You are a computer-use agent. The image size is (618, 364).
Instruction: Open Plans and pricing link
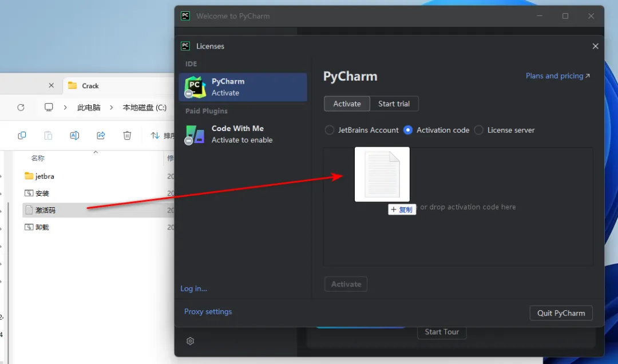point(558,76)
